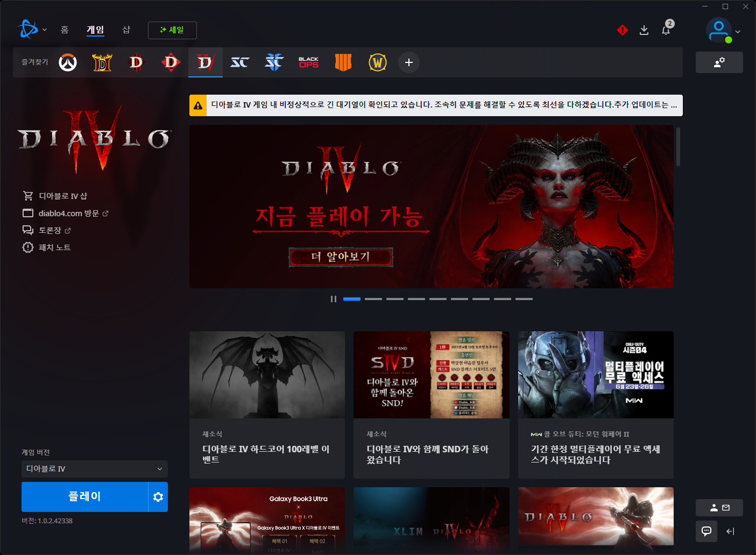Select the Black Ops 4 icon
The image size is (756, 555).
(343, 62)
